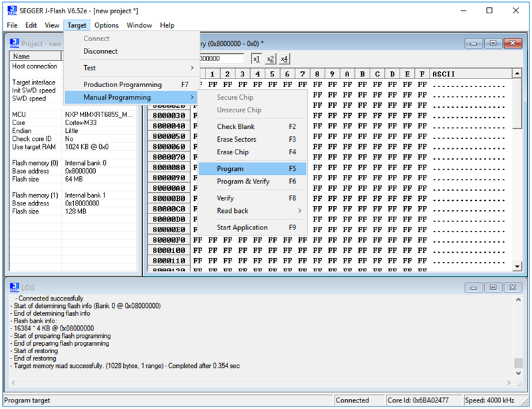This screenshot has height=409, width=532.
Task: Click the memory address input field
Action: pyautogui.click(x=221, y=59)
